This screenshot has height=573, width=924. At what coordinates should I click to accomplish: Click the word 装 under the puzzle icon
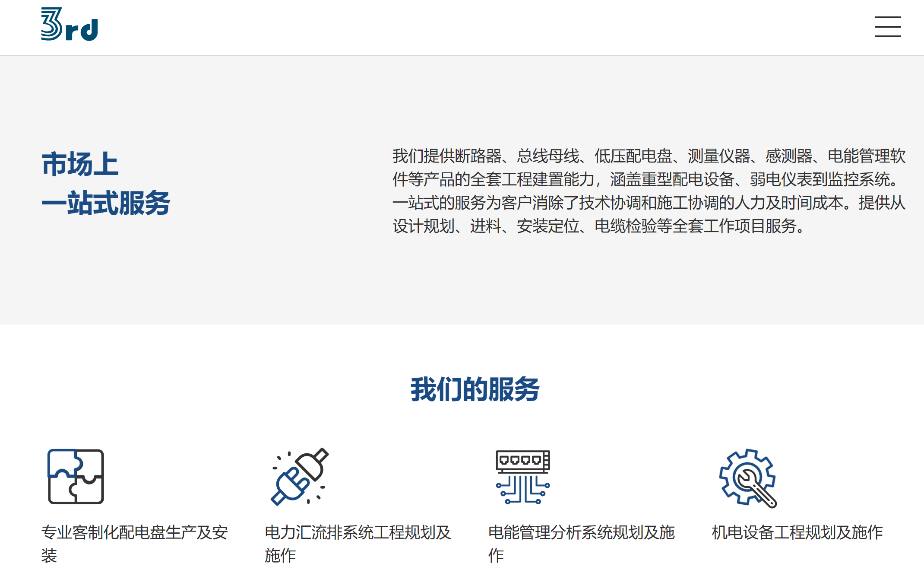click(x=49, y=555)
